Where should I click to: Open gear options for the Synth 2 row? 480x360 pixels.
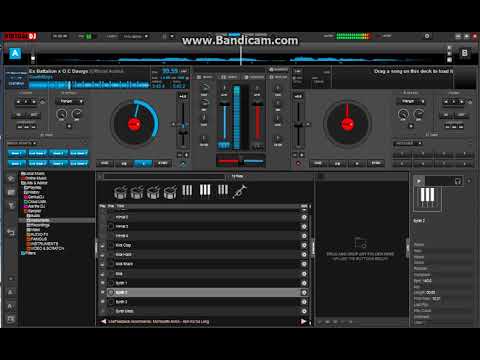click(x=304, y=292)
